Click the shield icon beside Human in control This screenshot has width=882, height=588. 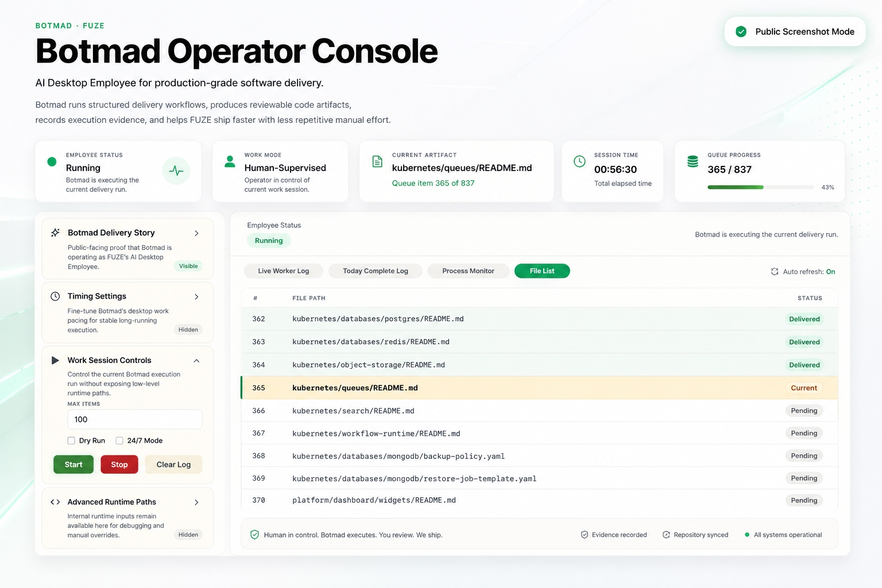coord(254,535)
